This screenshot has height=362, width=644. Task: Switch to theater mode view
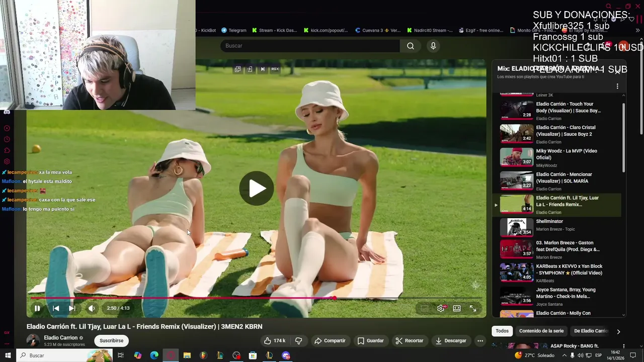tap(457, 308)
